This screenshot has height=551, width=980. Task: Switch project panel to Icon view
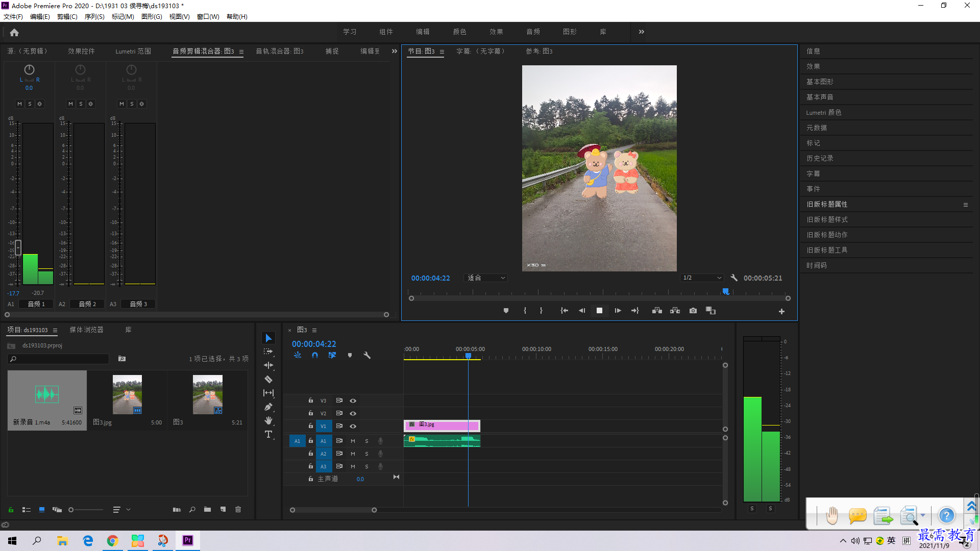[x=42, y=510]
